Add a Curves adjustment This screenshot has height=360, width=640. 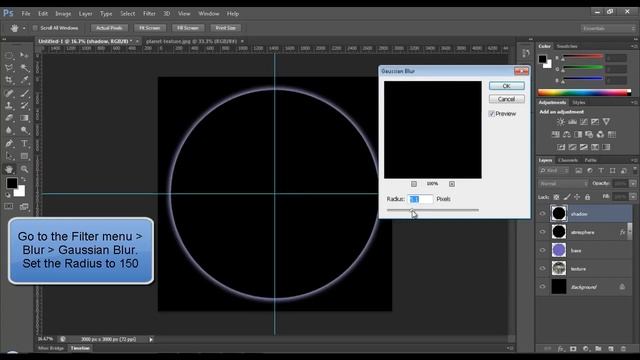click(584, 122)
